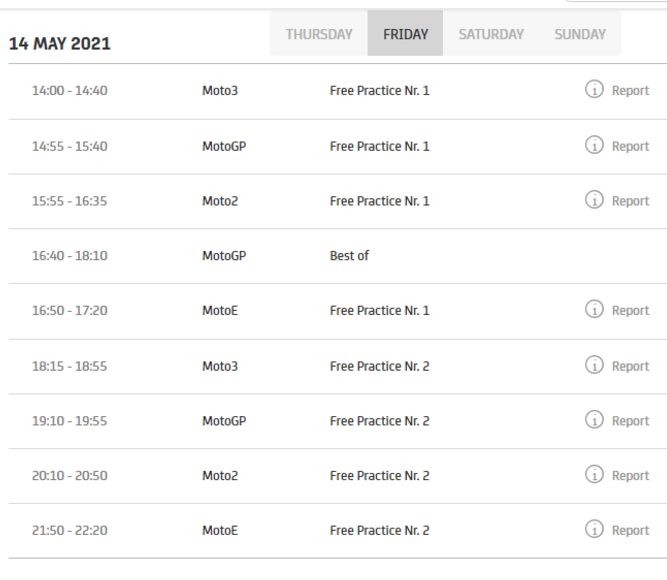Open Report for 16:50 MotoE session

point(630,311)
